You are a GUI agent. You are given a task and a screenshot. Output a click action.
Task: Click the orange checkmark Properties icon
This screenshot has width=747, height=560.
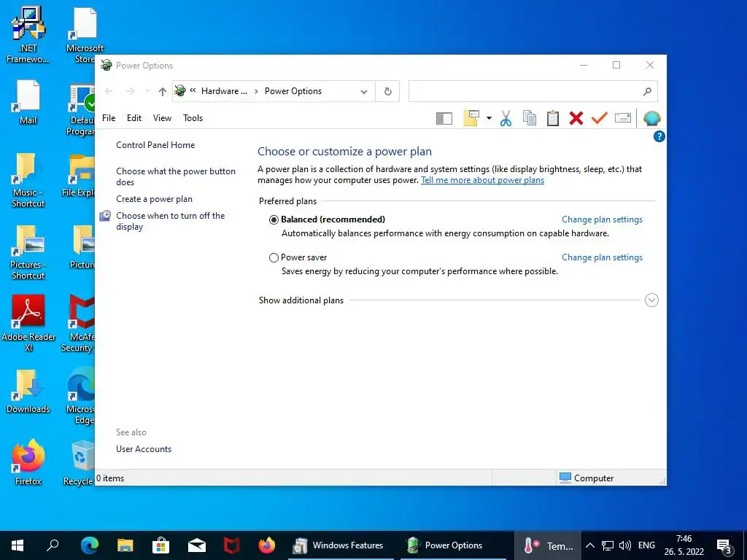(600, 117)
